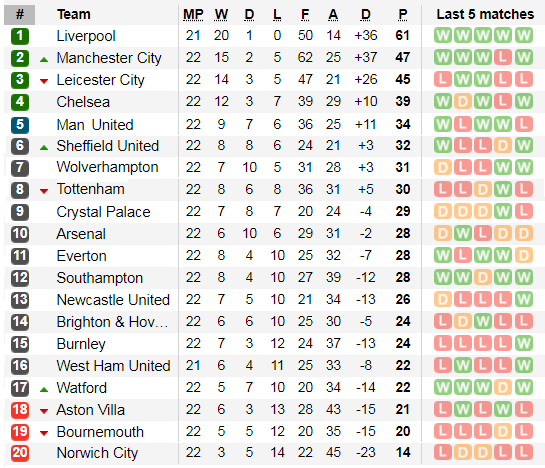Sort by points using the P header

pos(402,15)
